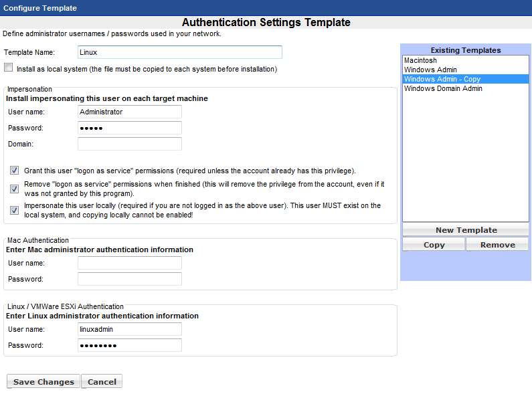Select the Mac Authentication User name field

(x=129, y=263)
